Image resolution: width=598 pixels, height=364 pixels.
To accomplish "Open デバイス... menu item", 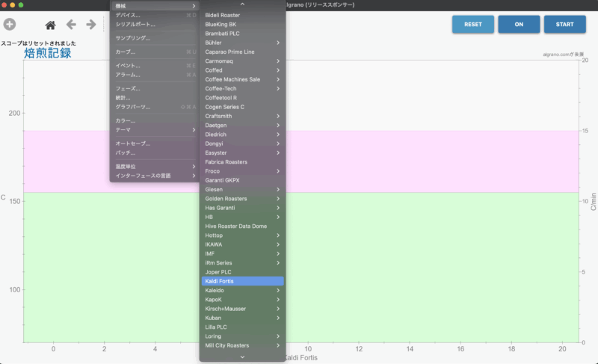I will pyautogui.click(x=155, y=15).
